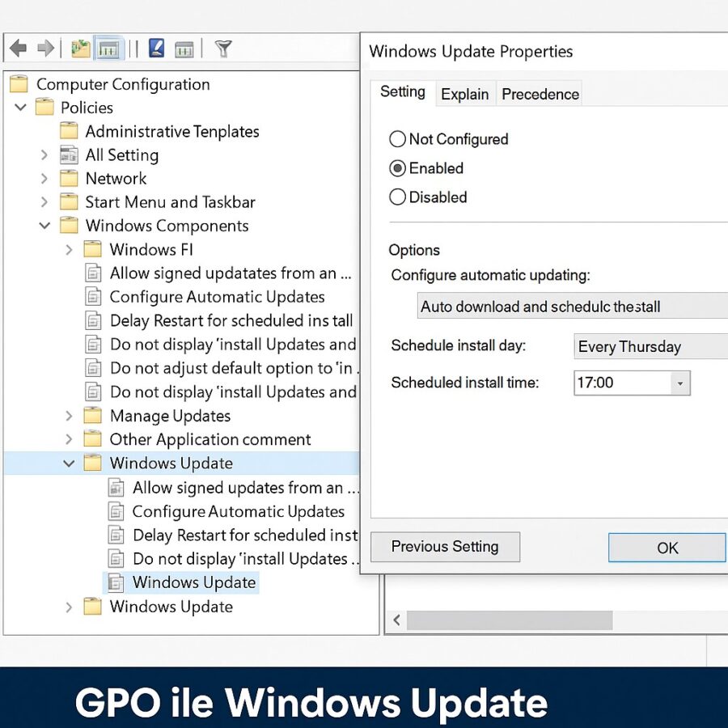This screenshot has height=728, width=728.
Task: Click the Network folder icon
Action: [69, 178]
